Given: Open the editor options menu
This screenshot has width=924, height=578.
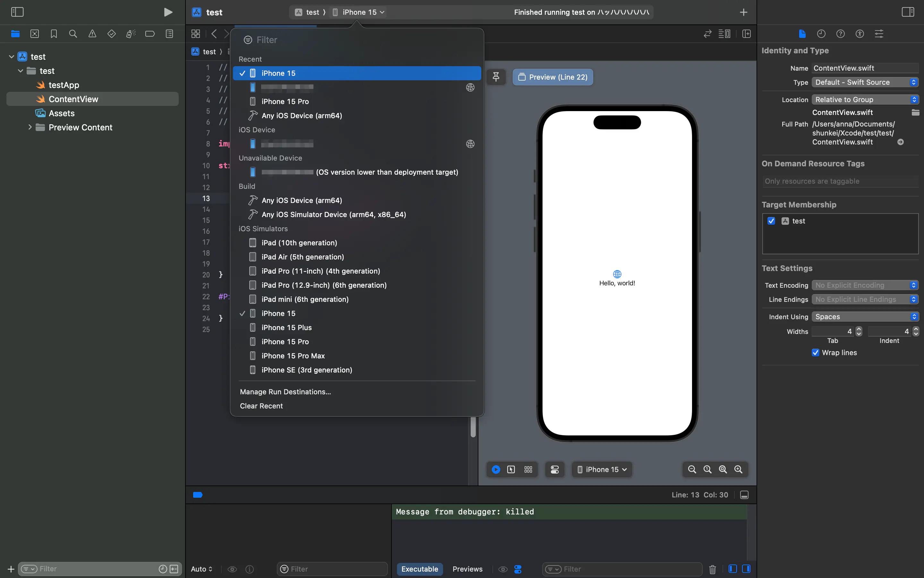Looking at the screenshot, I should (724, 34).
